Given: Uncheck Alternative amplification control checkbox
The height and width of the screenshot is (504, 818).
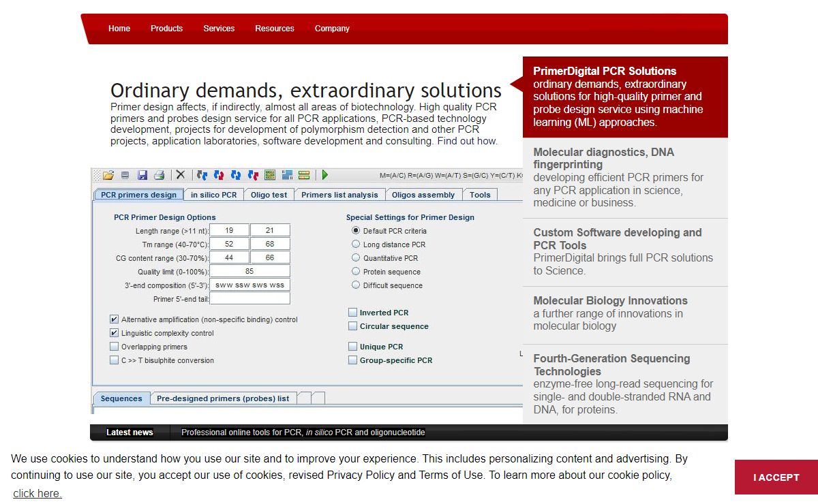Looking at the screenshot, I should tap(114, 319).
